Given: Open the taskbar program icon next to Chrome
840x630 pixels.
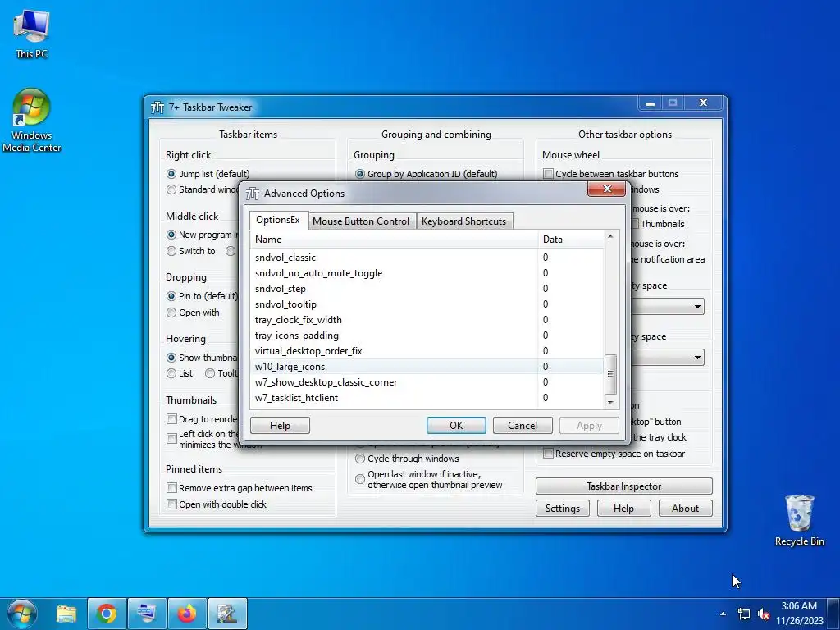Looking at the screenshot, I should pyautogui.click(x=147, y=614).
